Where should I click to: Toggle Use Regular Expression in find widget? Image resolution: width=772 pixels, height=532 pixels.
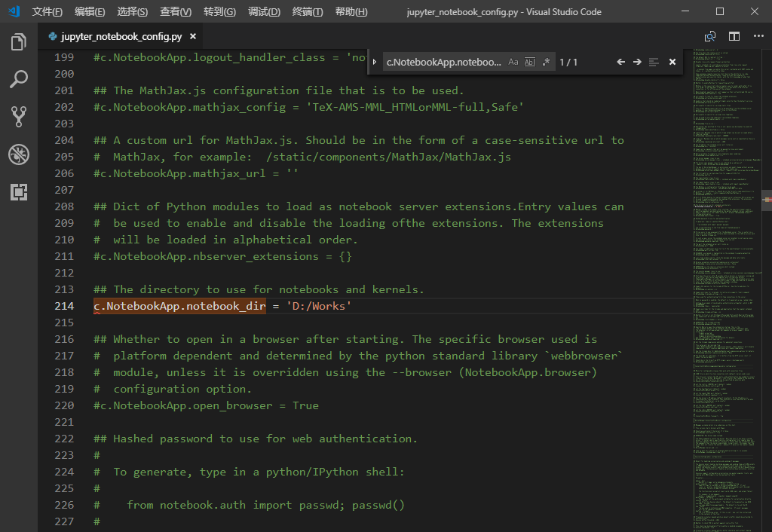click(546, 62)
